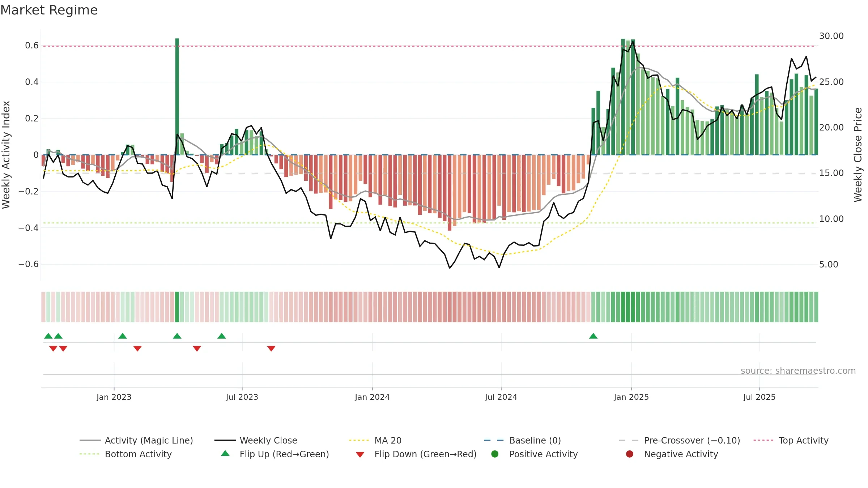Click the 0.6 activity axis label

[x=32, y=46]
